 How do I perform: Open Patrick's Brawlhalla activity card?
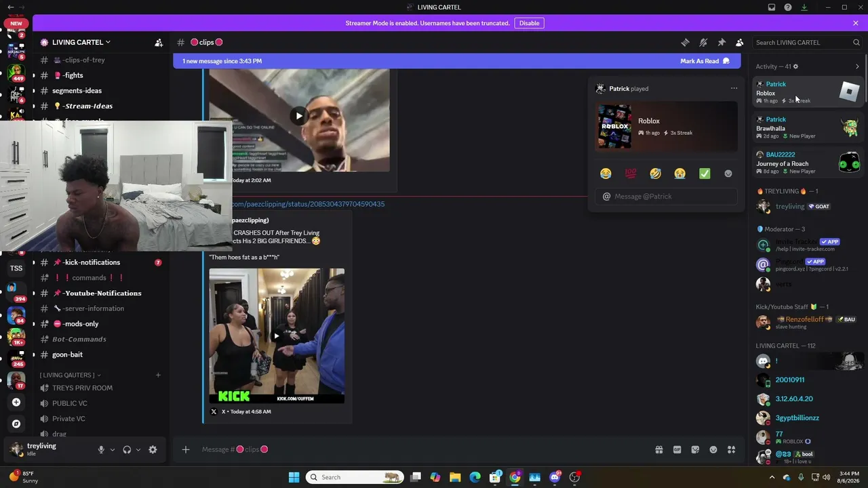tap(808, 127)
